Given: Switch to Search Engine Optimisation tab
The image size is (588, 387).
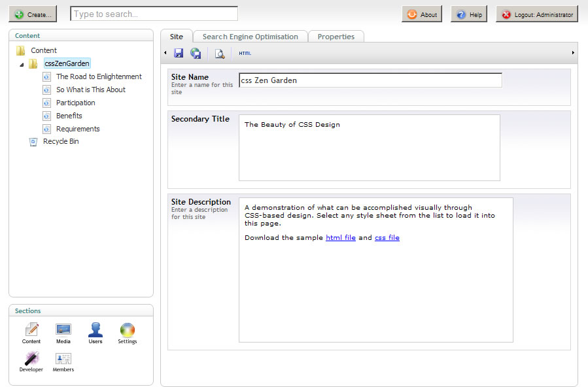Looking at the screenshot, I should click(251, 37).
